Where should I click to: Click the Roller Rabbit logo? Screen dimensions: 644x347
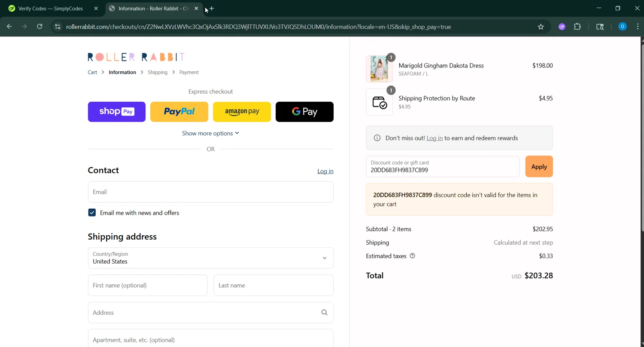136,57
